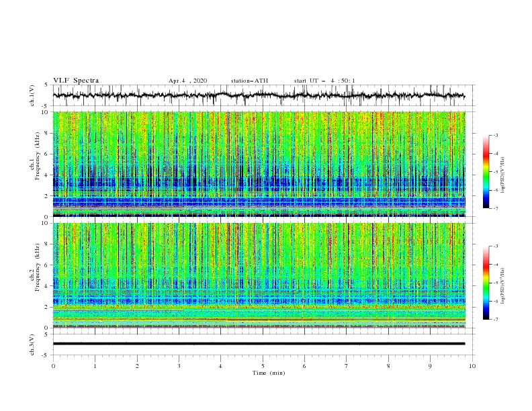Click the time axis tick label "1"
This screenshot has width=532, height=411.
pyautogui.click(x=95, y=366)
